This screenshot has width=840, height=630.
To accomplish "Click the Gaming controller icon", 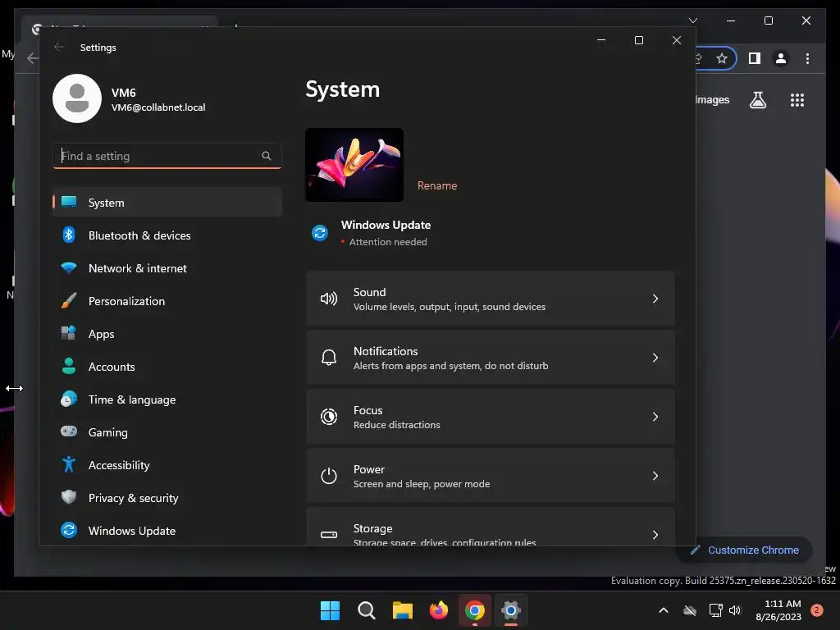I will pyautogui.click(x=69, y=431).
